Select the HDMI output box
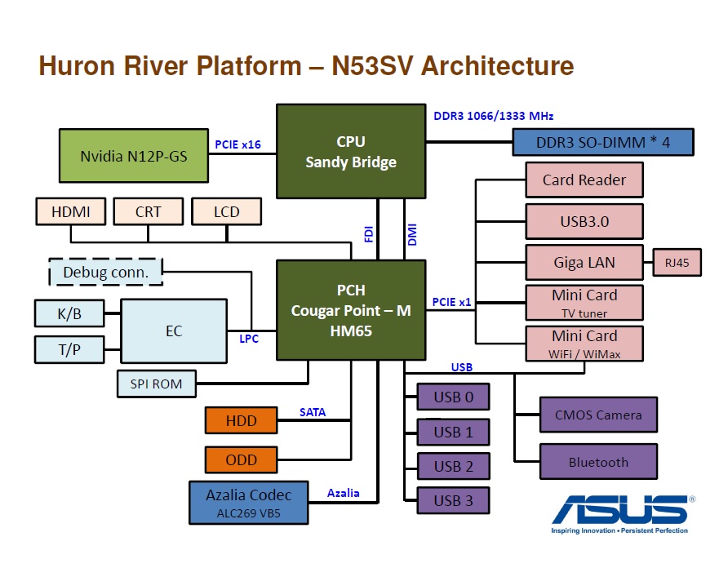728x568 pixels. tap(70, 212)
